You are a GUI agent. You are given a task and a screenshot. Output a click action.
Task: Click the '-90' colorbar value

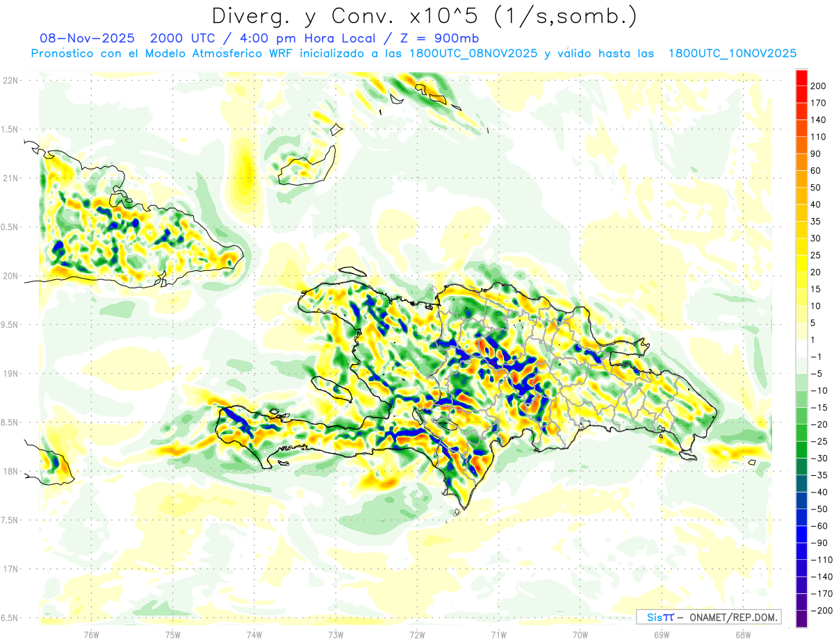[819, 543]
